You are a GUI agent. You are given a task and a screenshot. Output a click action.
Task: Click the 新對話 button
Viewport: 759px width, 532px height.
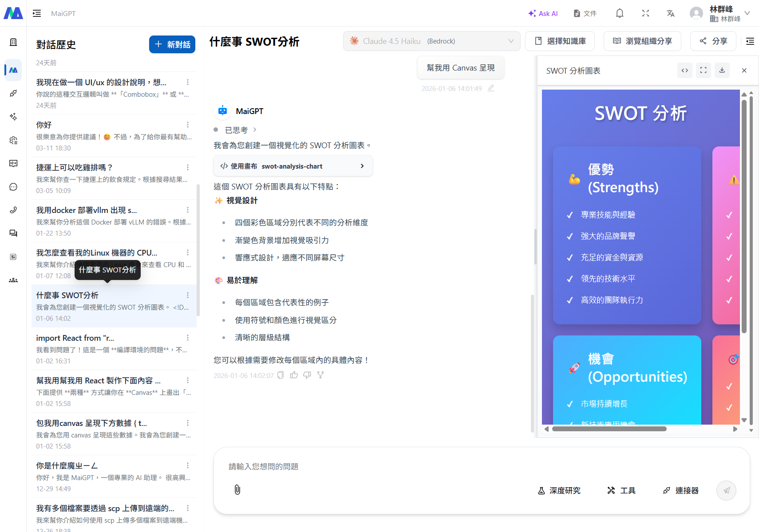(x=172, y=44)
